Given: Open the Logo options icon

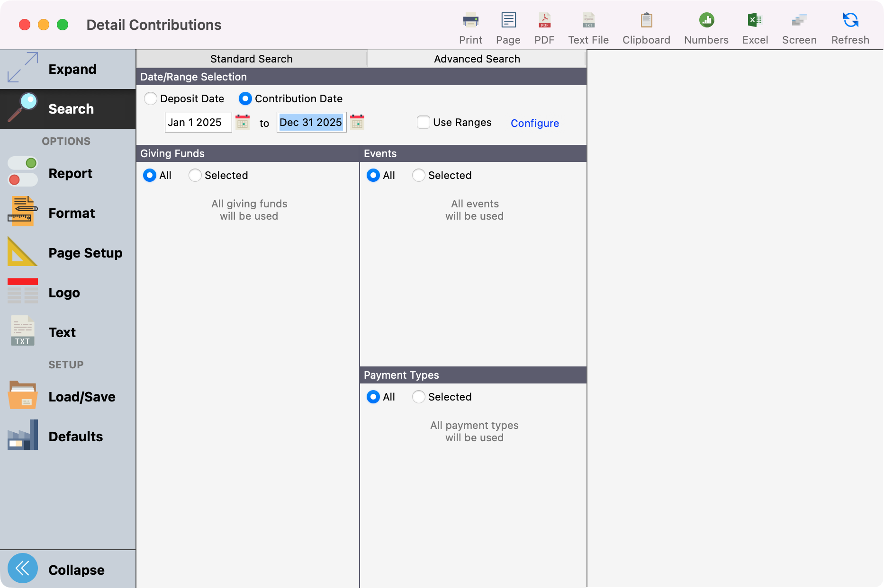Looking at the screenshot, I should (x=23, y=291).
